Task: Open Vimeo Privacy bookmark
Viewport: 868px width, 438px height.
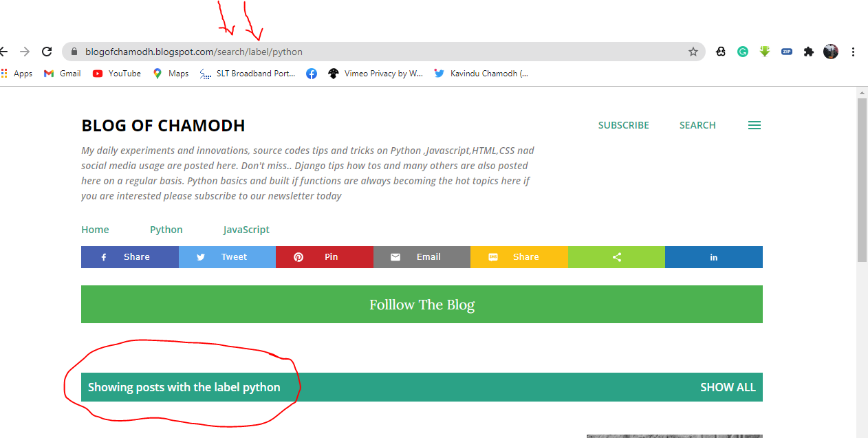Action: coord(376,74)
